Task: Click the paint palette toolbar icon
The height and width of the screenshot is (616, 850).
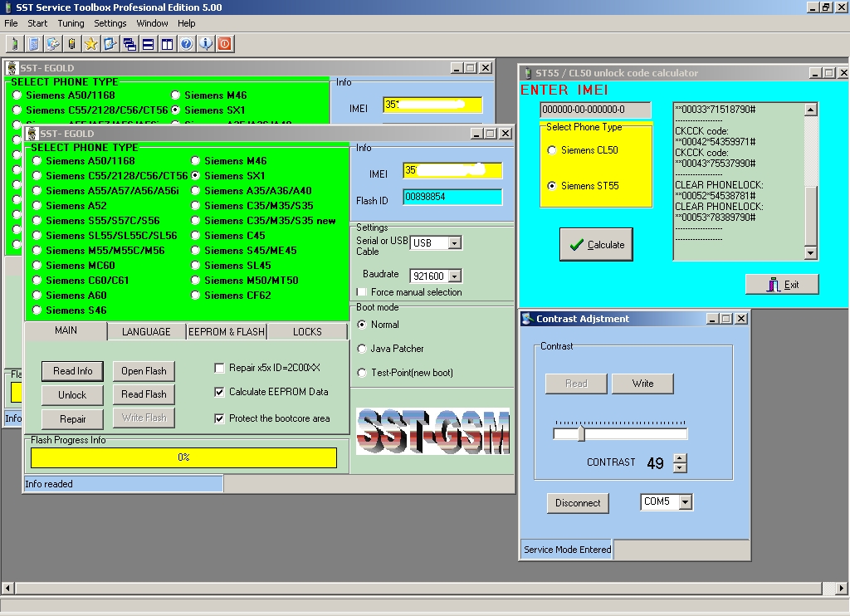Action: [52, 44]
